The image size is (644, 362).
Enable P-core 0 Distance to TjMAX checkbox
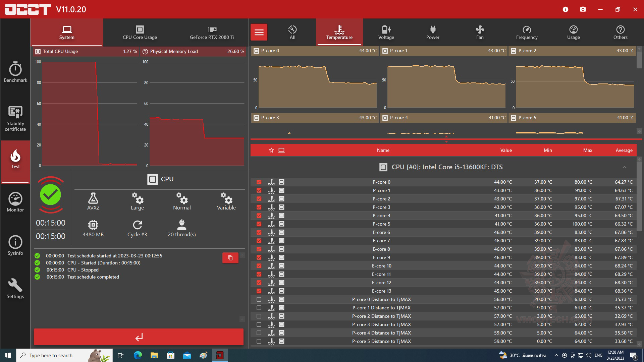[259, 299]
